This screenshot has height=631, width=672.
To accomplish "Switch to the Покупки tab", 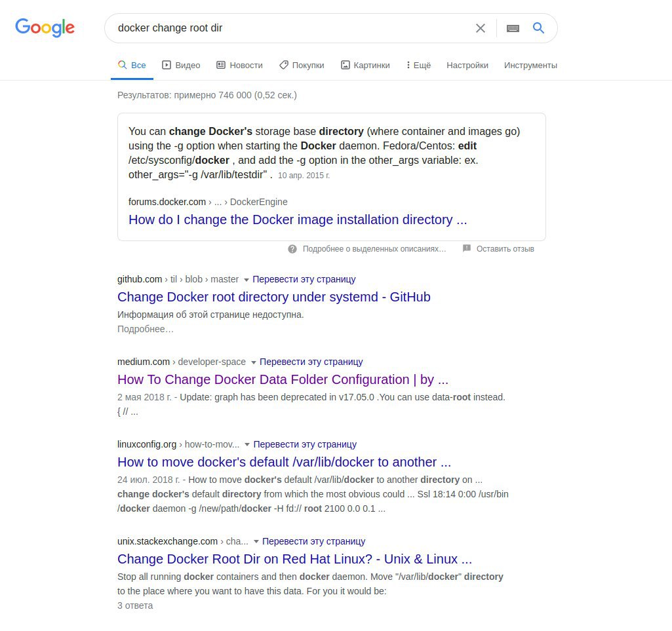I will [302, 65].
